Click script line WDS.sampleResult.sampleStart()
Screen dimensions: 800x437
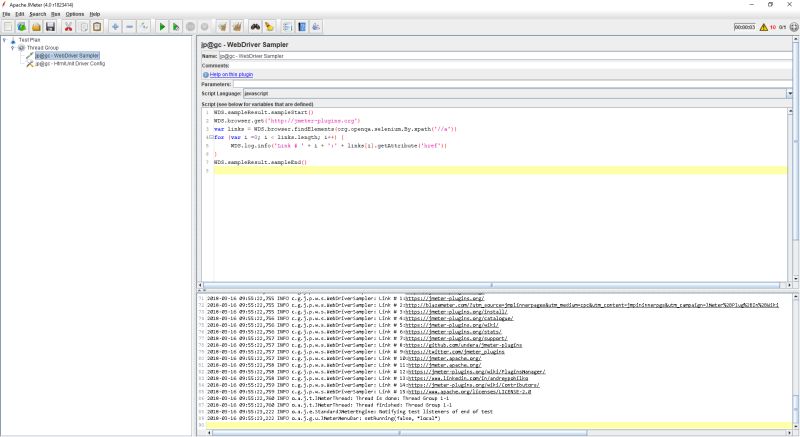263,112
